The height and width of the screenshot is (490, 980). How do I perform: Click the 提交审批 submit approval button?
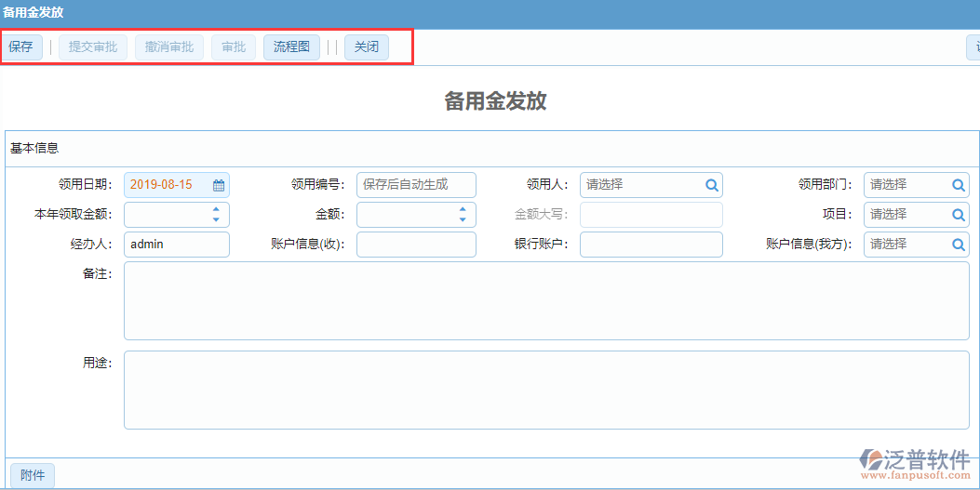click(92, 47)
